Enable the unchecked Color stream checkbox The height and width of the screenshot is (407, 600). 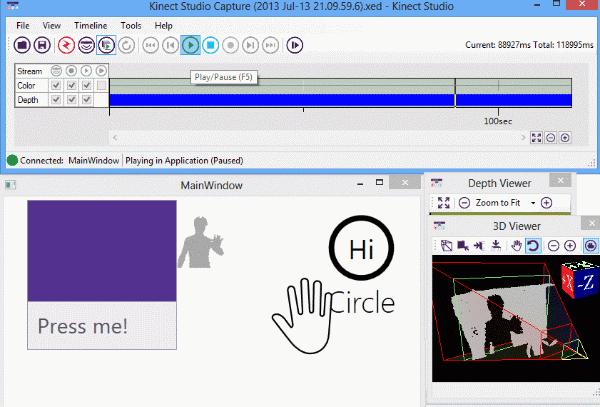click(101, 85)
